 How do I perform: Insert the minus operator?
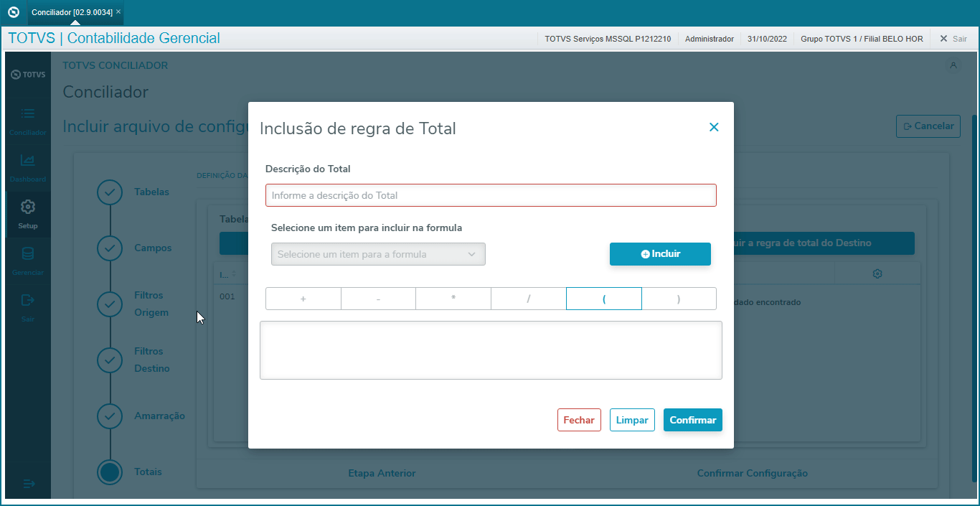378,299
